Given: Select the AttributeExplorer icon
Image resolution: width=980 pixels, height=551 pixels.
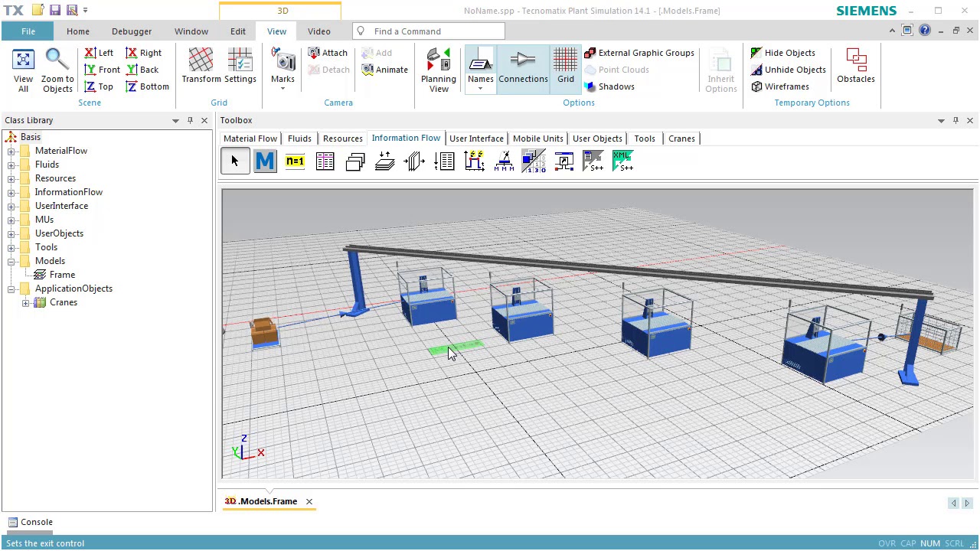Looking at the screenshot, I should 534,161.
